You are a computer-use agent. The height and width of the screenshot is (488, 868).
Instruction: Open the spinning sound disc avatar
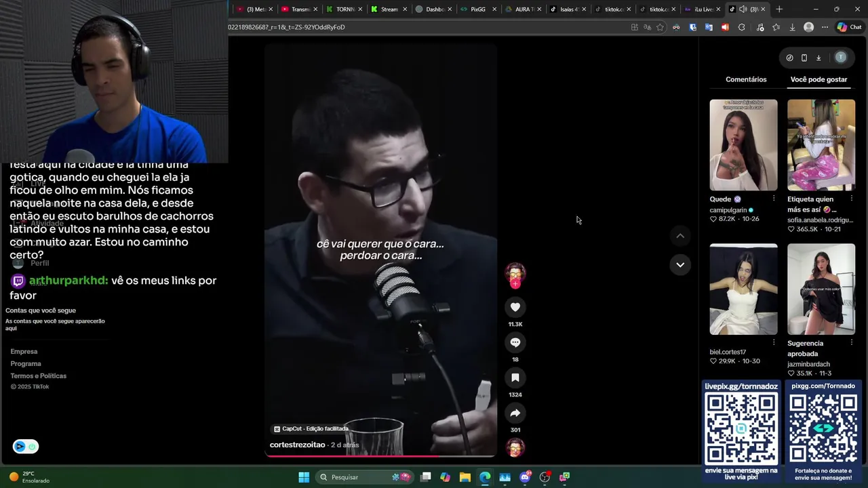[515, 448]
